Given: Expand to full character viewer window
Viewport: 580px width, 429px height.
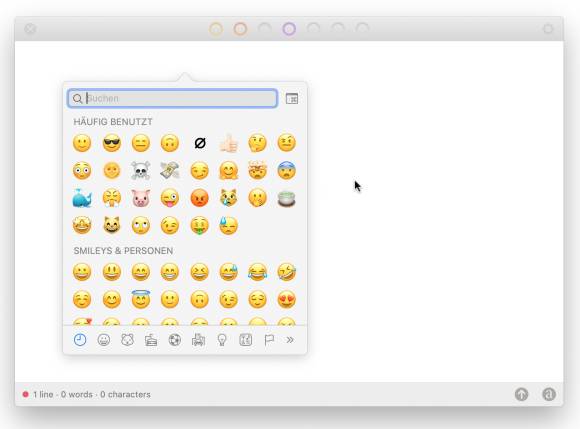Looking at the screenshot, I should 292,98.
